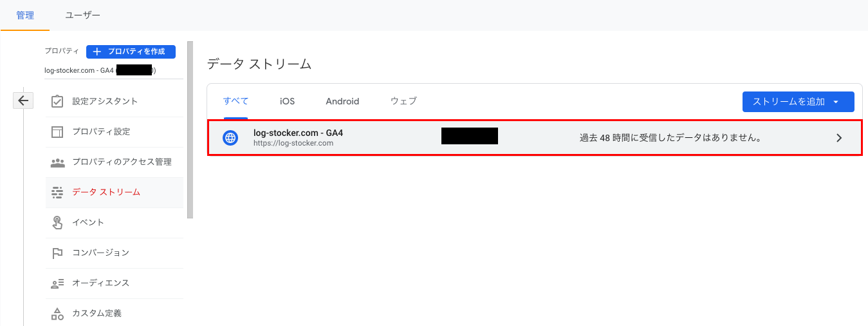Viewport: 868px width, 326px height.
Task: Click the web globe icon for log-stocker.com
Action: click(230, 137)
